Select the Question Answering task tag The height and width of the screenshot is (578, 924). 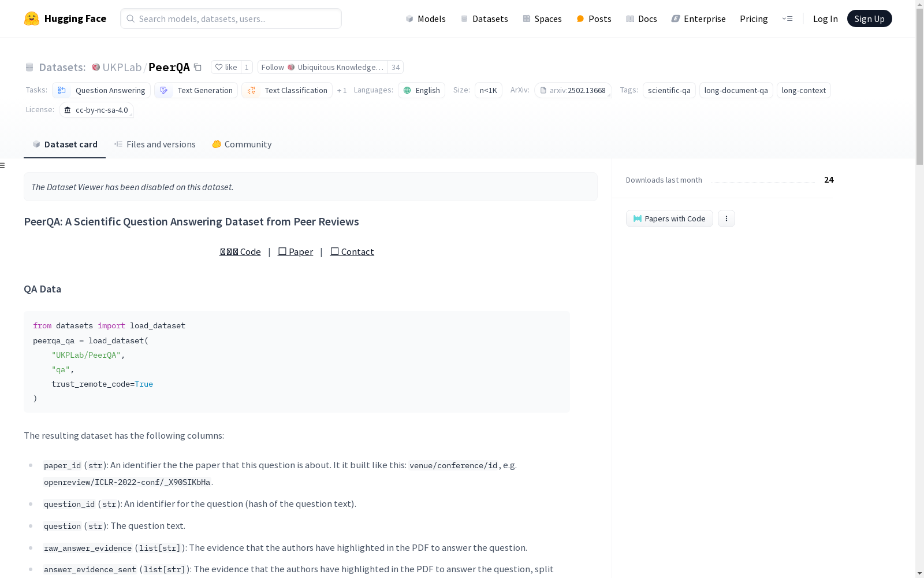(x=101, y=90)
